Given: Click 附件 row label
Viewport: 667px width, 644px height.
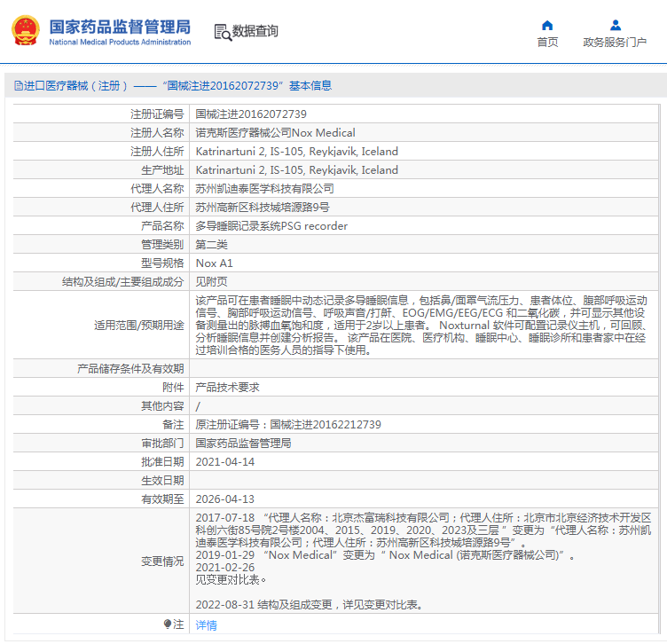Looking at the screenshot, I should coord(173,388).
